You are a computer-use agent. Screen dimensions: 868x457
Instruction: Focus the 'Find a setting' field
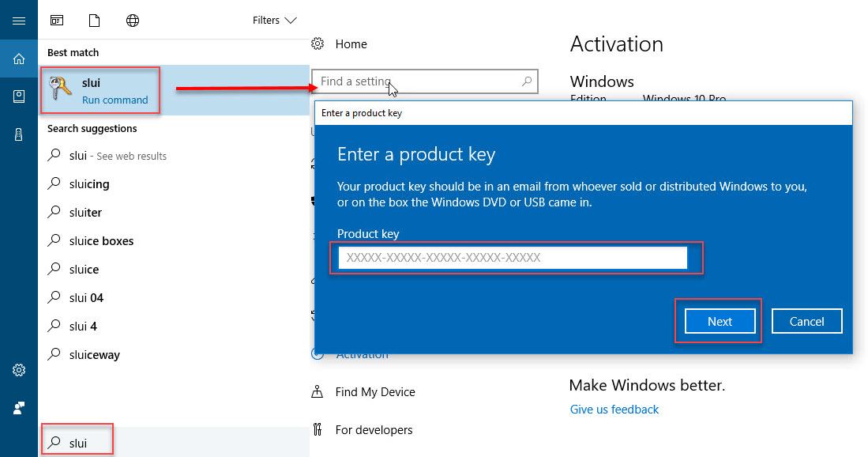[425, 81]
